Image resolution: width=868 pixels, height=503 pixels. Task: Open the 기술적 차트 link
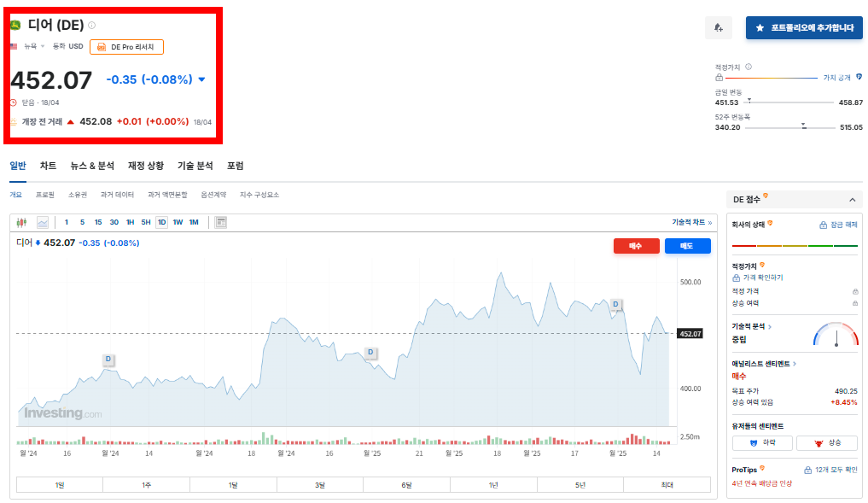(x=691, y=222)
